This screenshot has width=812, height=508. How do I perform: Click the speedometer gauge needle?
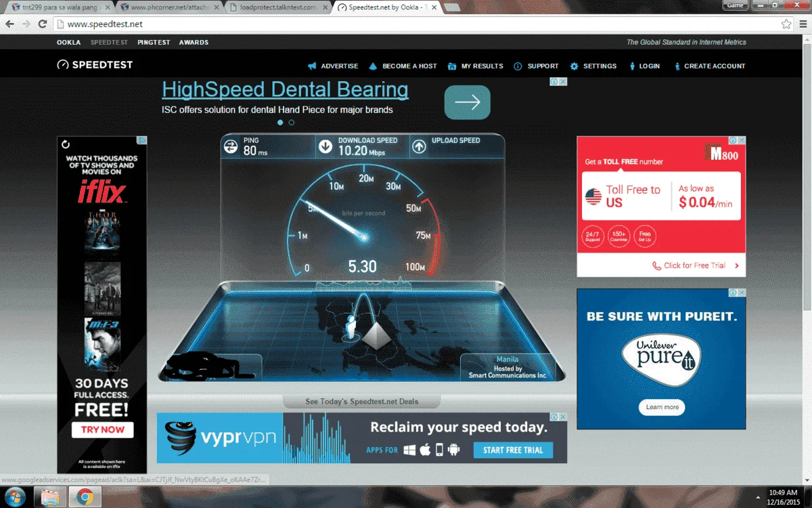click(336, 219)
